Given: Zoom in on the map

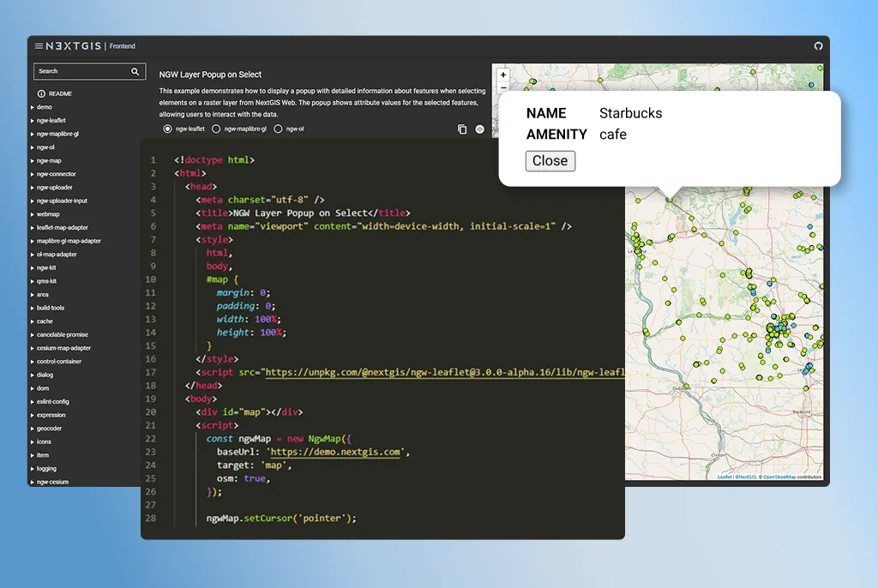Looking at the screenshot, I should (502, 75).
